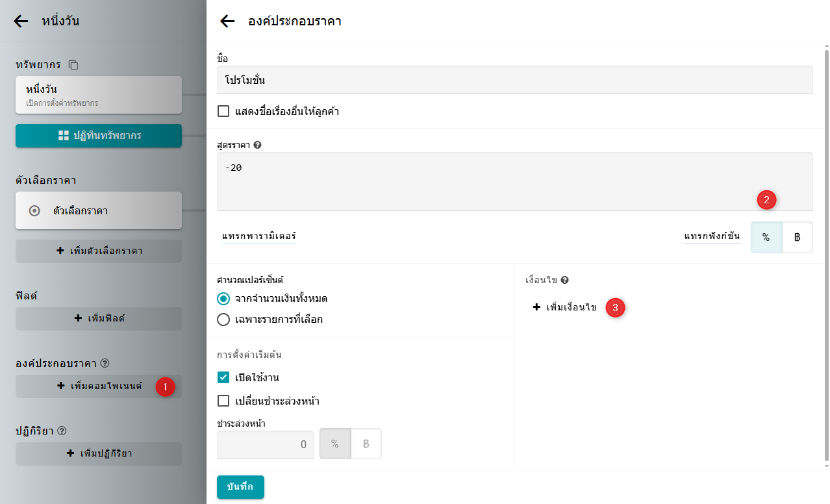Click help icon next to สูตรราคา

258,145
